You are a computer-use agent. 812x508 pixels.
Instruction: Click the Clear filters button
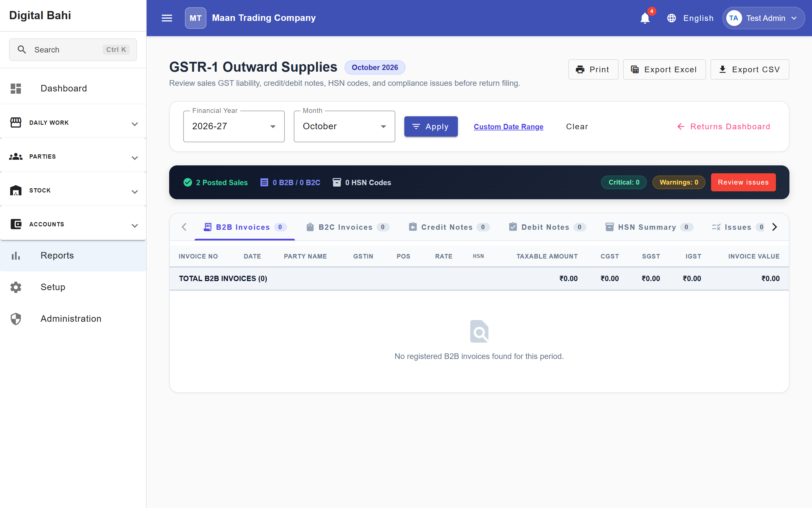577,127
